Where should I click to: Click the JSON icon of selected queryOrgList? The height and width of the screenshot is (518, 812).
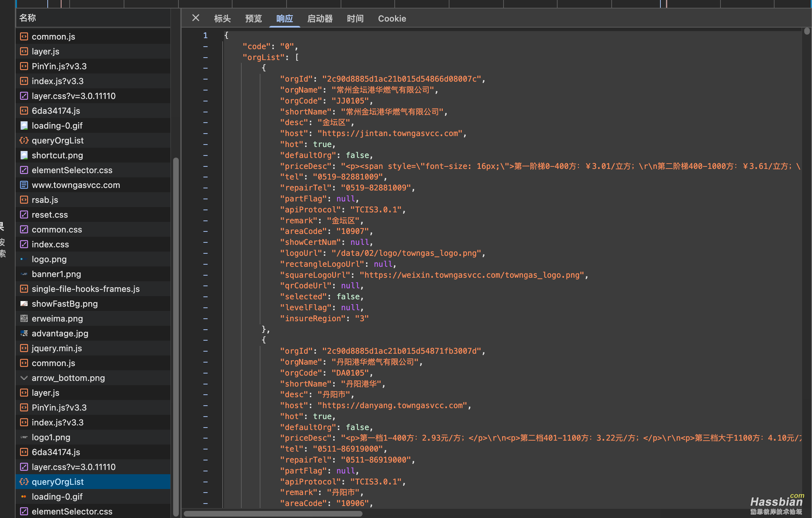pos(24,482)
